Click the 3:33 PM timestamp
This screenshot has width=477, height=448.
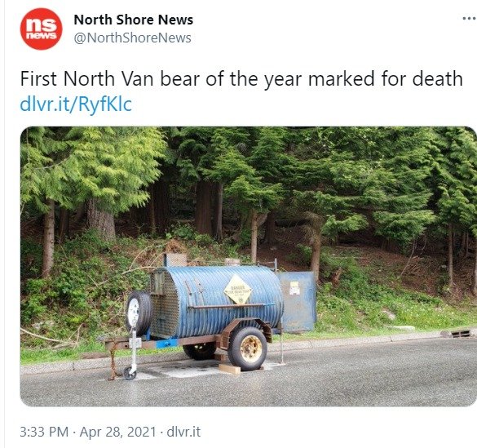pos(44,432)
